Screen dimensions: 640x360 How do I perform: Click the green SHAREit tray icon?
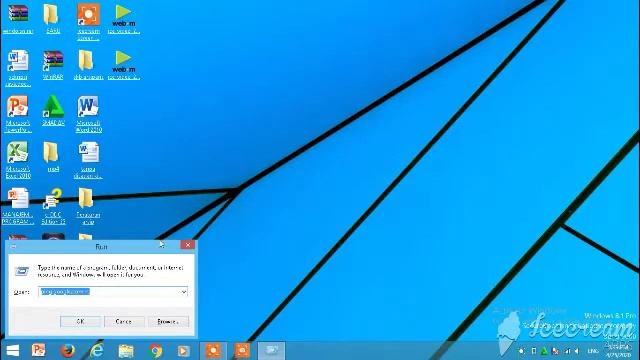point(544,351)
